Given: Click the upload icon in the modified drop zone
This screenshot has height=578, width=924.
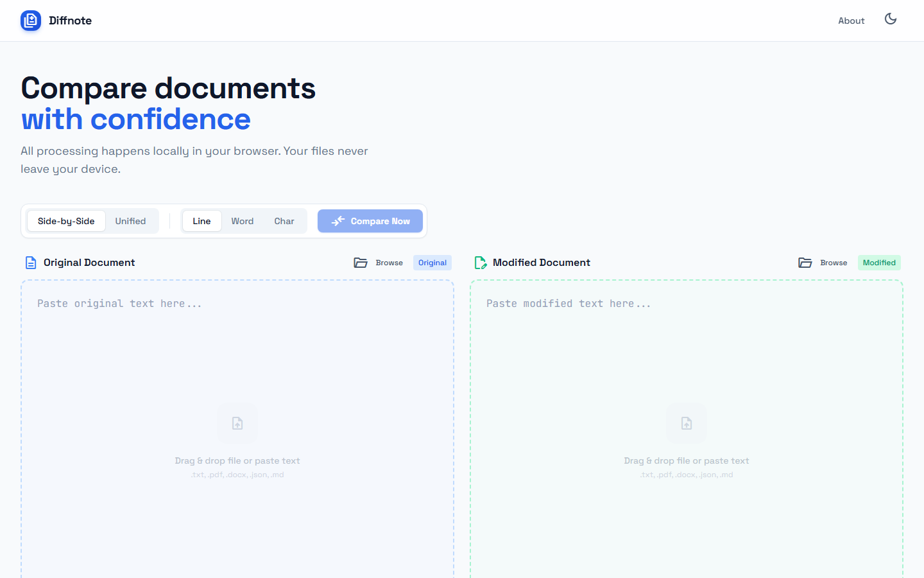Looking at the screenshot, I should click(x=687, y=423).
